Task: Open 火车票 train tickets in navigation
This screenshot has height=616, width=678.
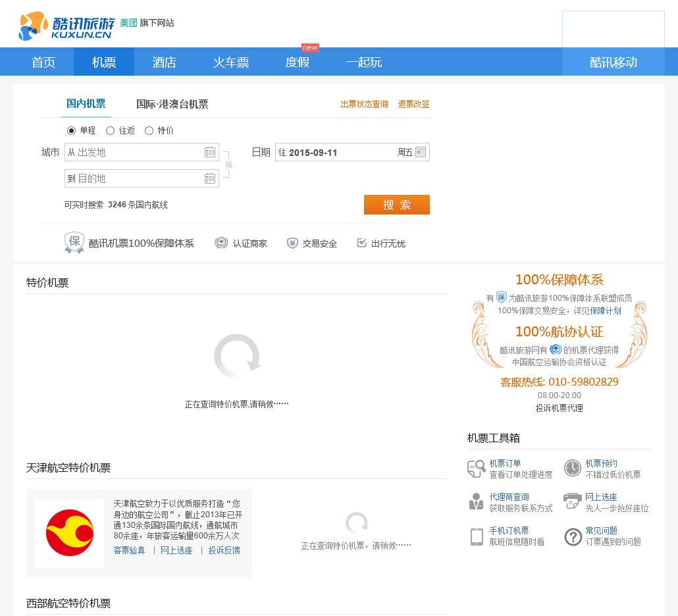Action: (231, 62)
